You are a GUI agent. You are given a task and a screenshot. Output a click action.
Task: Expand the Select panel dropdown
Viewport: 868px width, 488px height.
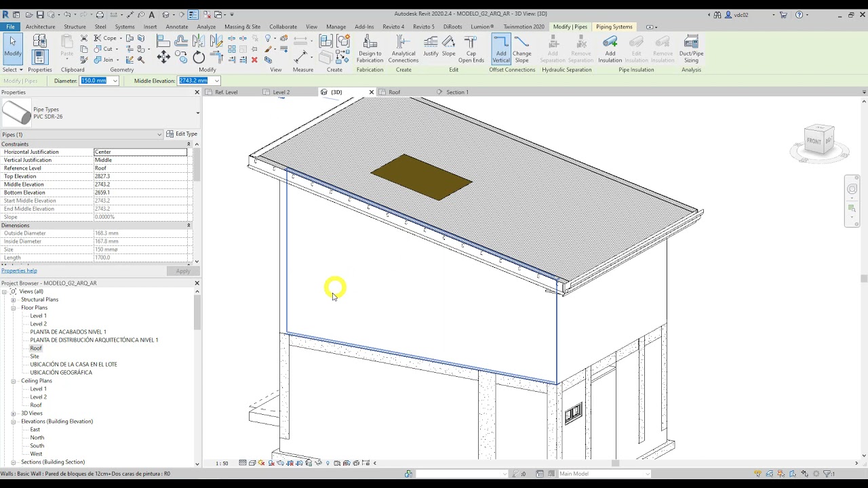pos(12,70)
